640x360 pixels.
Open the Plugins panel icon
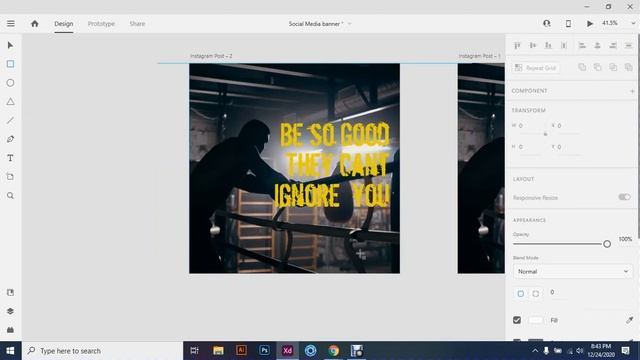tap(10, 329)
